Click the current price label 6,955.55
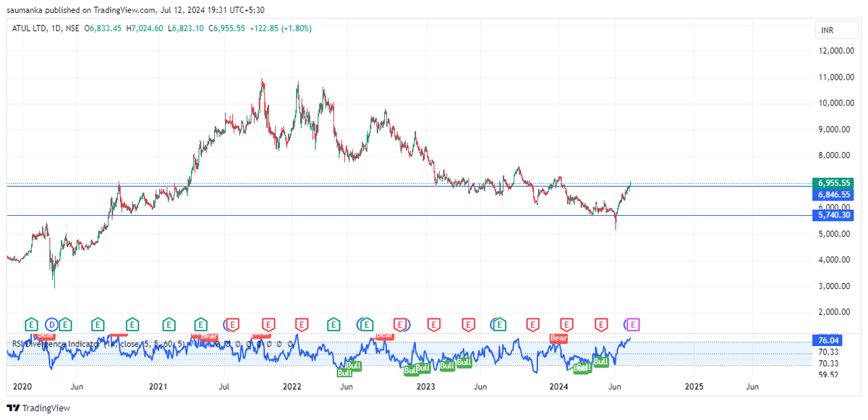Viewport: 868px width, 420px height. pos(833,183)
